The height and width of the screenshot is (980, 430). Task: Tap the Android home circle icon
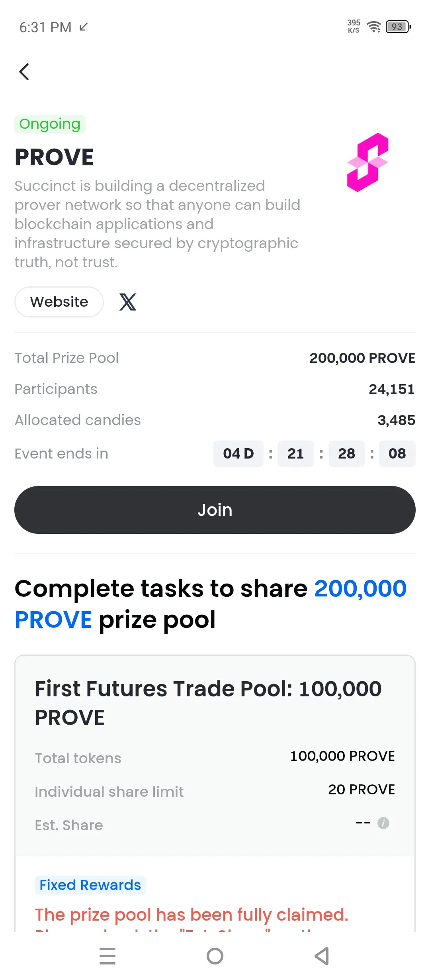coord(215,956)
